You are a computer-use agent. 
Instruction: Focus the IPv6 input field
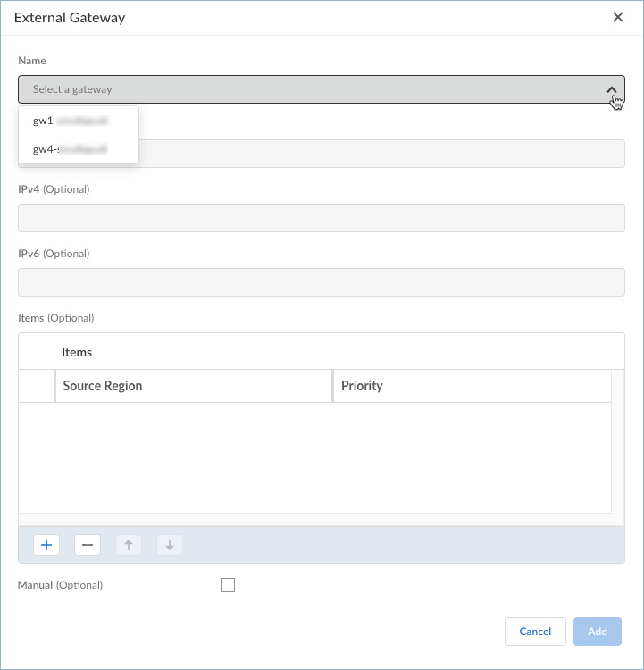click(322, 282)
